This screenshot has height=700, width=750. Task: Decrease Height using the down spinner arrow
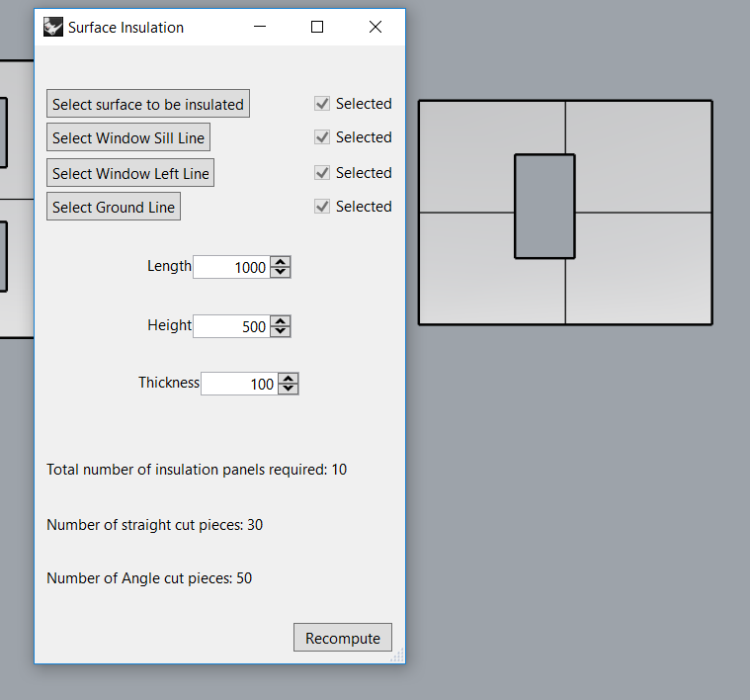click(281, 331)
